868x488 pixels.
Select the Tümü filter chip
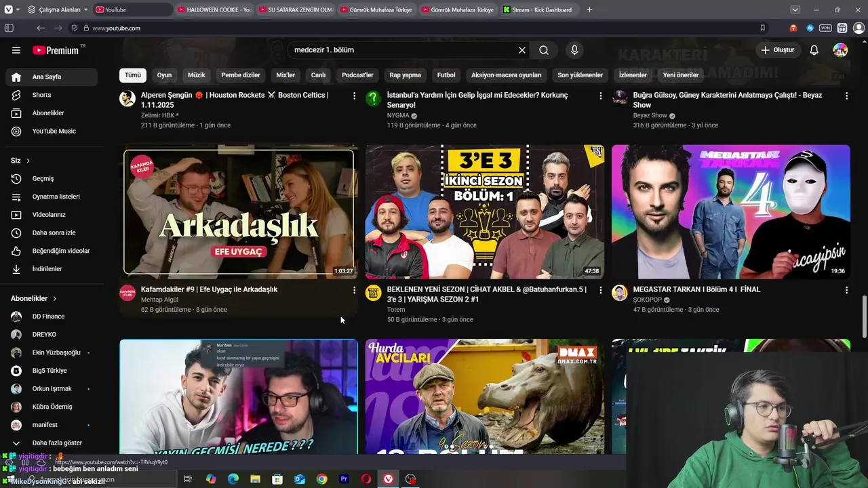coord(133,75)
